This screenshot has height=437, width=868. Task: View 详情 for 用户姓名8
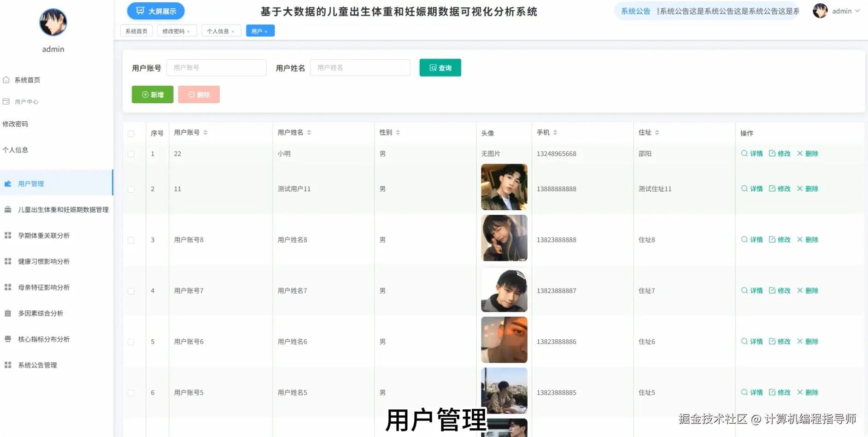pyautogui.click(x=752, y=240)
